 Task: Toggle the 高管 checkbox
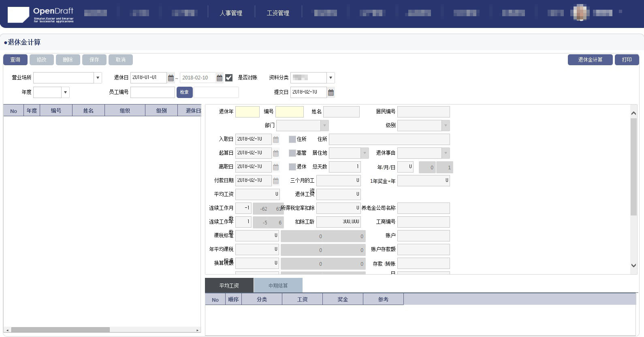click(x=292, y=153)
